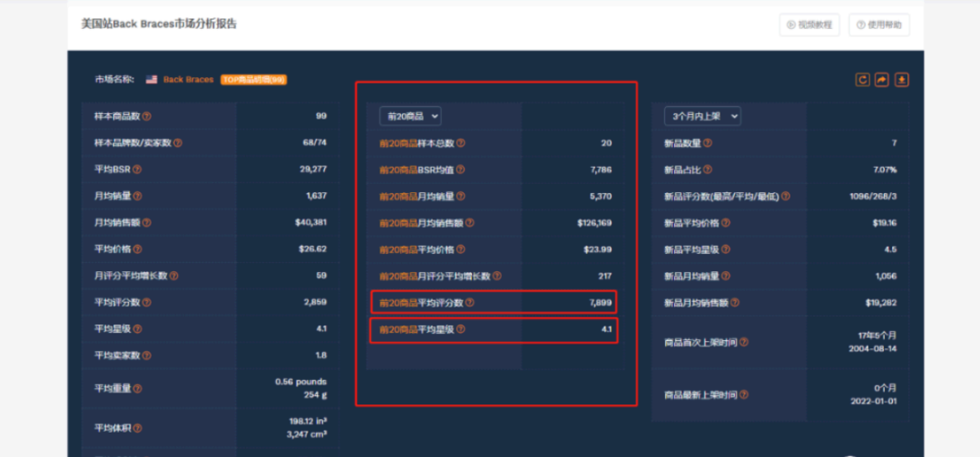Screen dimensions: 980x457
Task: Open help icon beside 前20商品月均销售额
Action: 470,222
